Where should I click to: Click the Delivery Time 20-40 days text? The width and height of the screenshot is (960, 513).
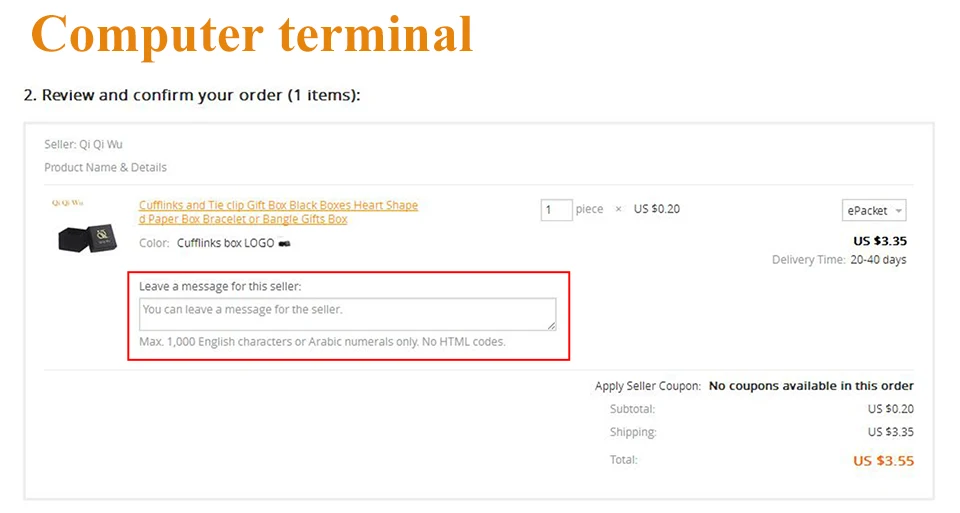[x=839, y=260]
